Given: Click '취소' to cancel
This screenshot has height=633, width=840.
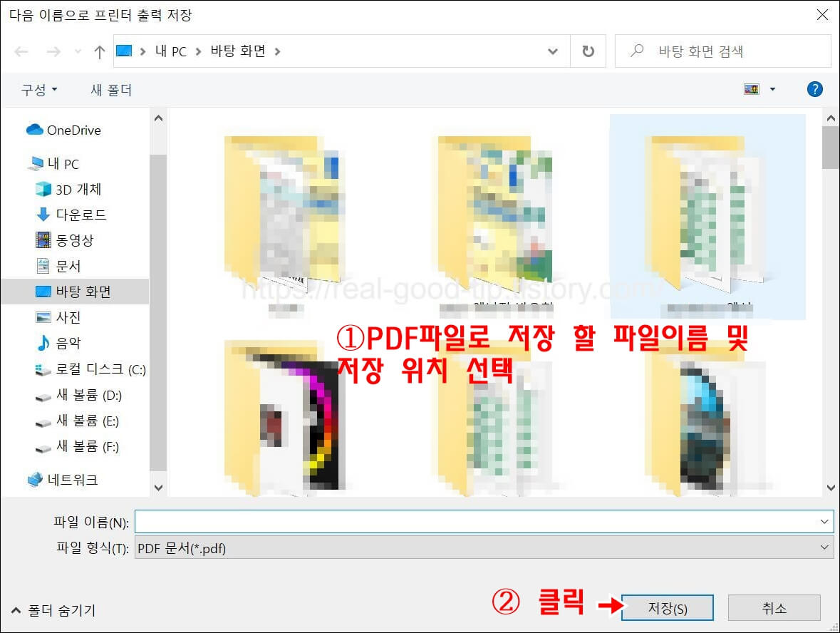Looking at the screenshot, I should [774, 608].
